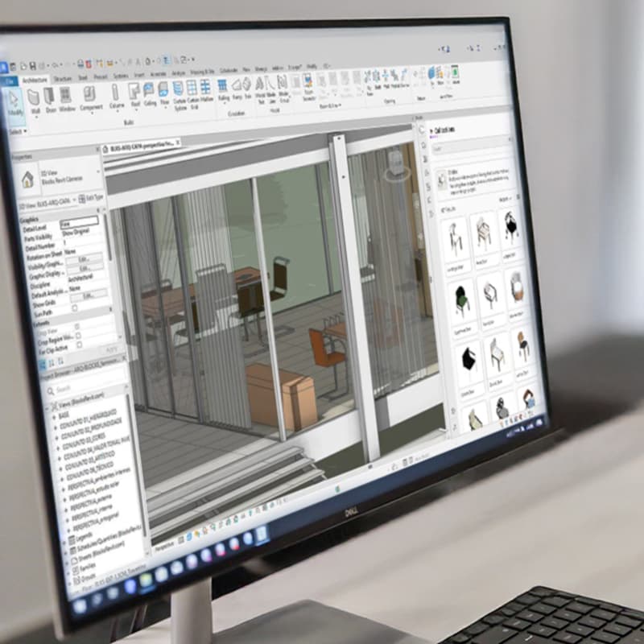Click the Save icon in quick access toolbar
The height and width of the screenshot is (644, 644).
(32, 66)
